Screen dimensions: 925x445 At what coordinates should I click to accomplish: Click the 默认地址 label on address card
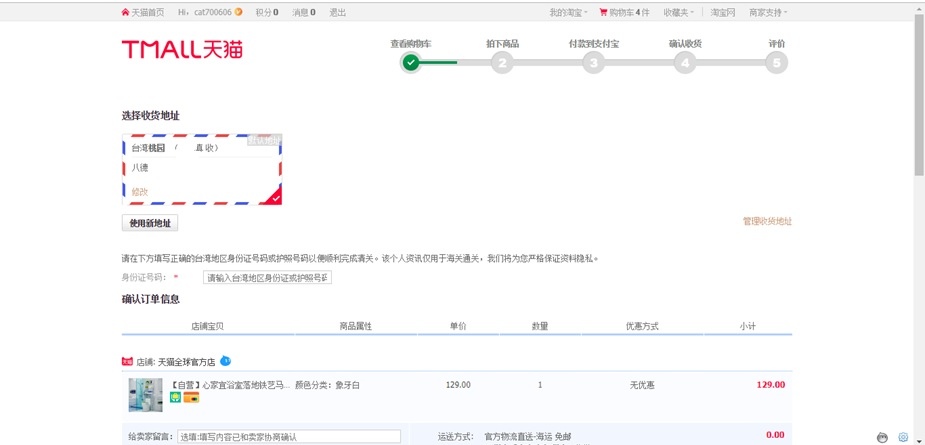coord(264,140)
